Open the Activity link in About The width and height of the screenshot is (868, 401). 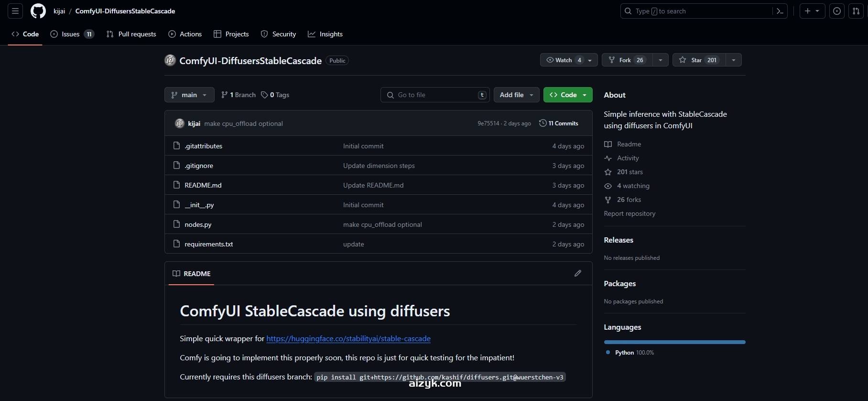[x=622, y=158]
